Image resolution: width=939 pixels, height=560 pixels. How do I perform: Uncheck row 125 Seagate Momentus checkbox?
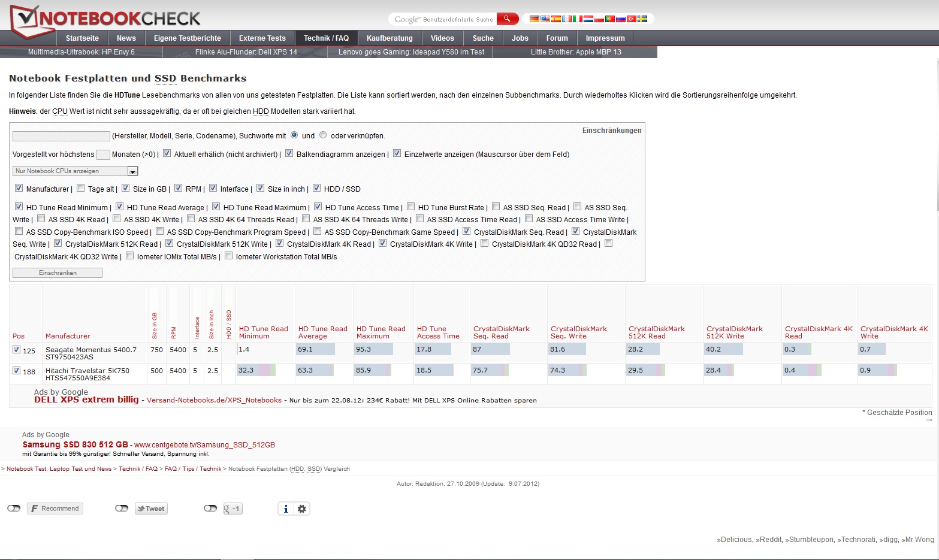pyautogui.click(x=16, y=350)
